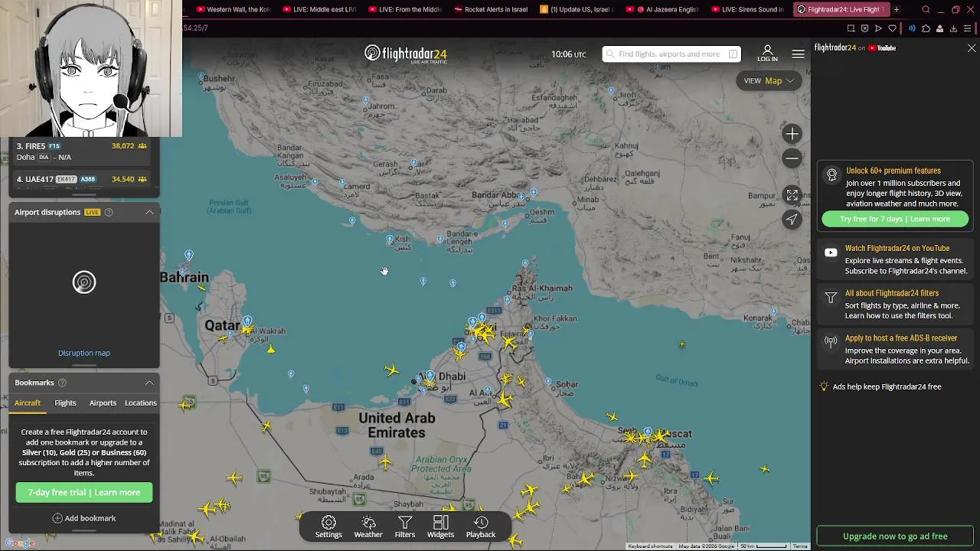The image size is (980, 551).
Task: Click the A388 aircraft type tag
Action: (88, 179)
